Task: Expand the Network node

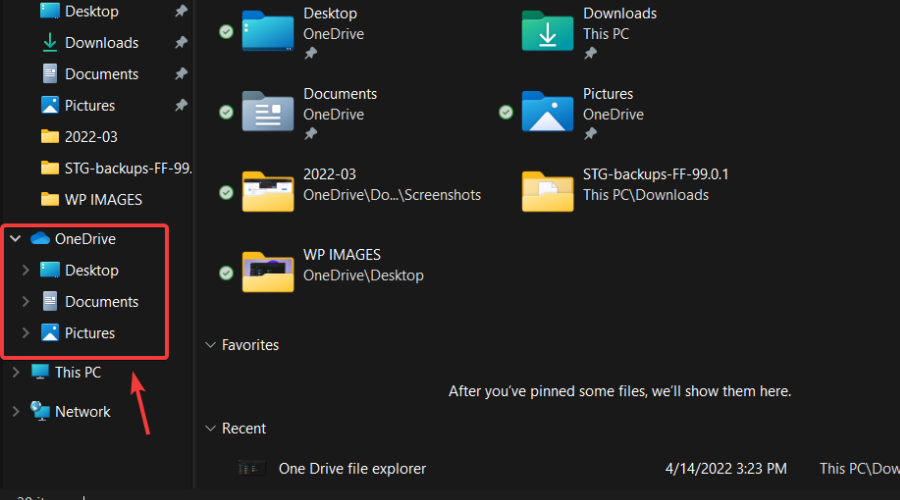Action: (15, 412)
